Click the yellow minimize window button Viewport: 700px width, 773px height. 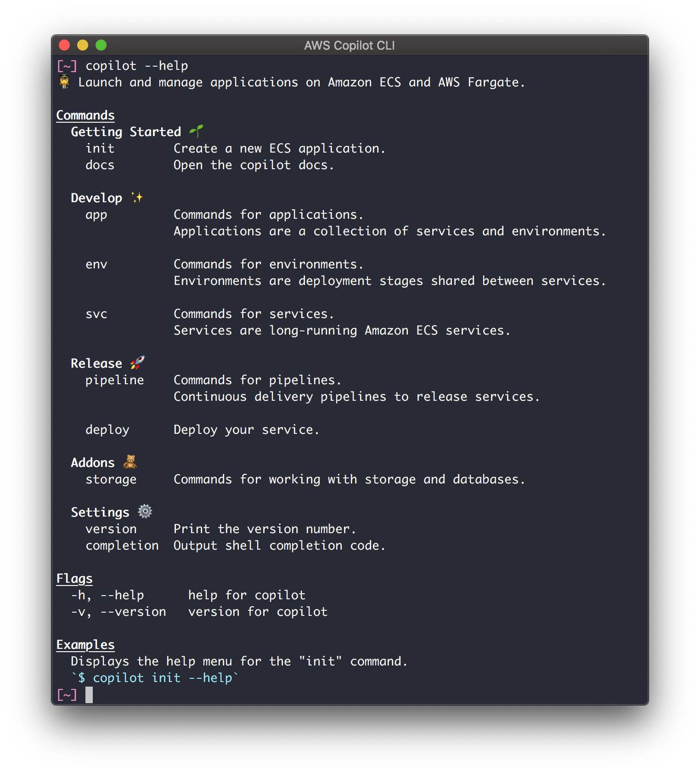point(83,45)
